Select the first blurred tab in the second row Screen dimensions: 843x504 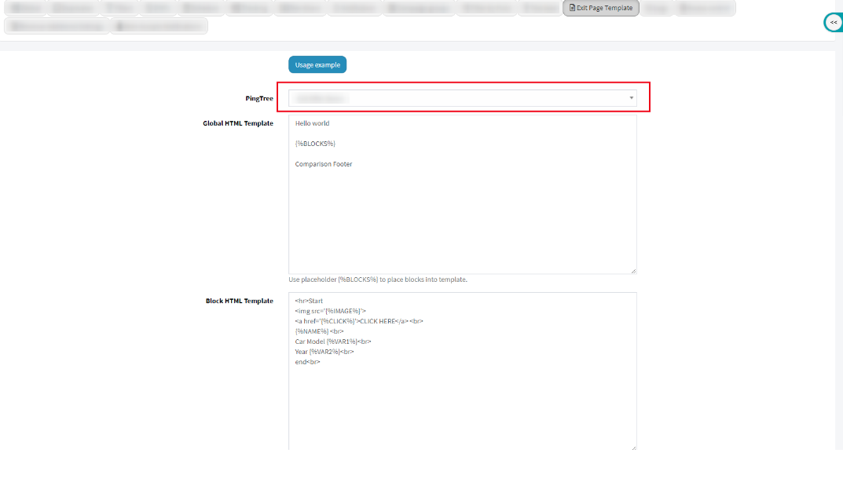[56, 26]
